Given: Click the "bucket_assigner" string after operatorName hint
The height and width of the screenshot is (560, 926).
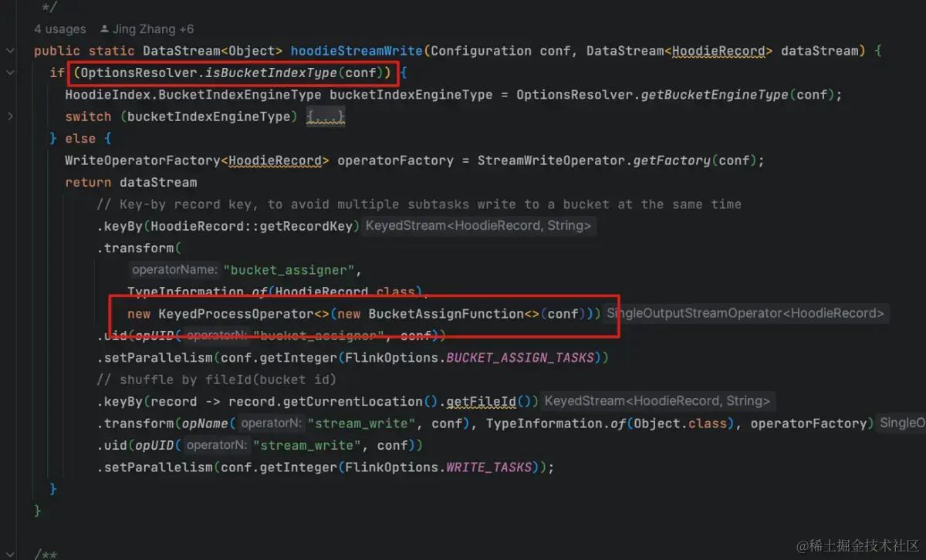Looking at the screenshot, I should pyautogui.click(x=289, y=270).
